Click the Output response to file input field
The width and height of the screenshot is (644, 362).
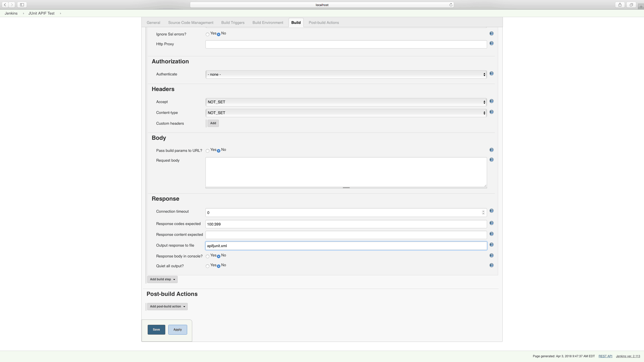click(x=346, y=245)
